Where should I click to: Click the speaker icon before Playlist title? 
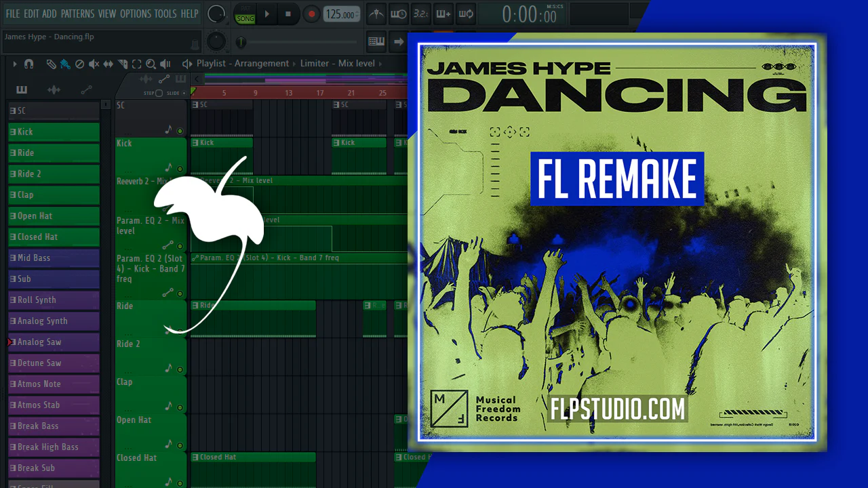[x=187, y=64]
